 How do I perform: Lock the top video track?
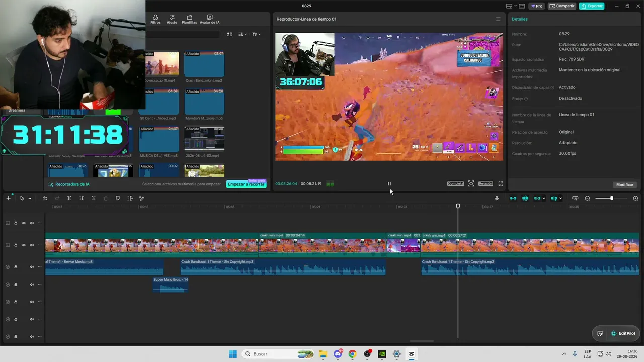point(16,223)
